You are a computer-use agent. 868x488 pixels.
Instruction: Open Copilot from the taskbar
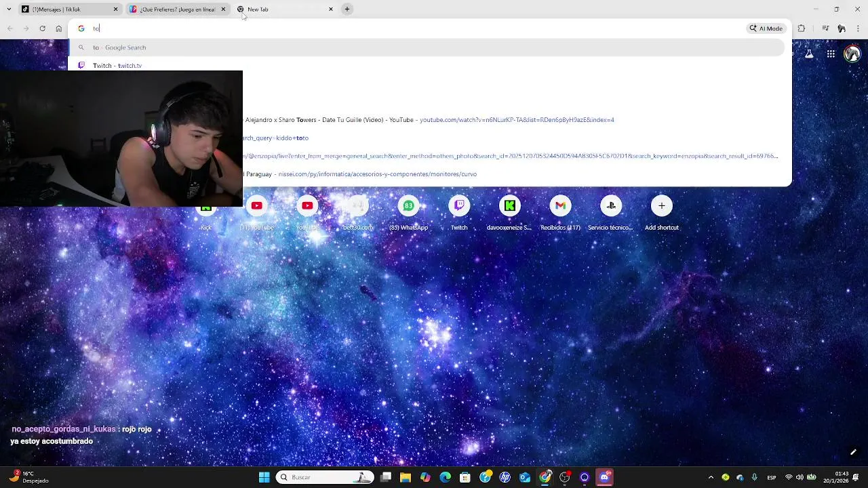tap(425, 477)
